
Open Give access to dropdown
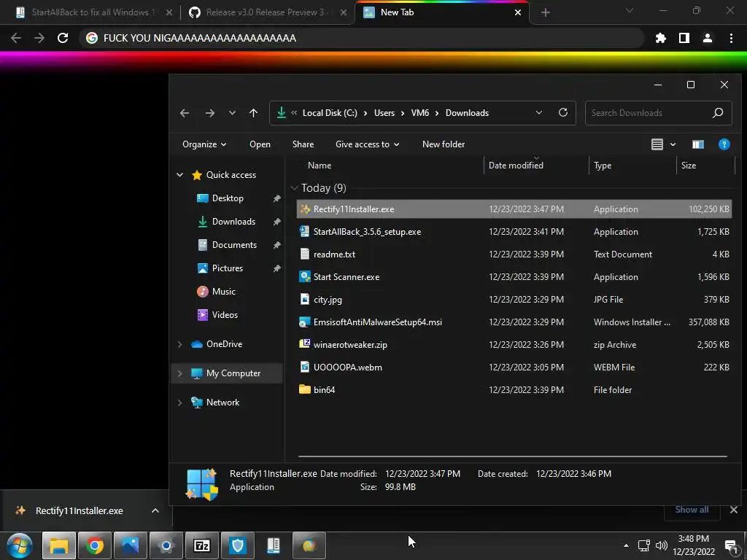(x=368, y=144)
